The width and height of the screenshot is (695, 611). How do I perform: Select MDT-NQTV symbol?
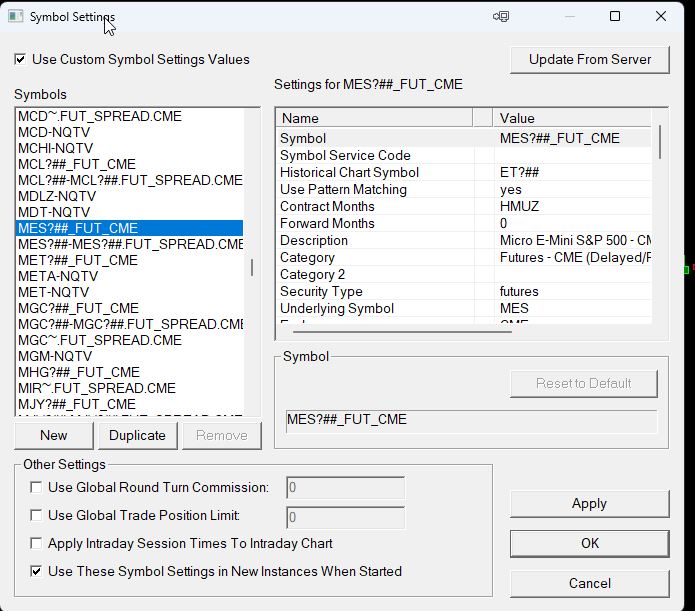(129, 212)
